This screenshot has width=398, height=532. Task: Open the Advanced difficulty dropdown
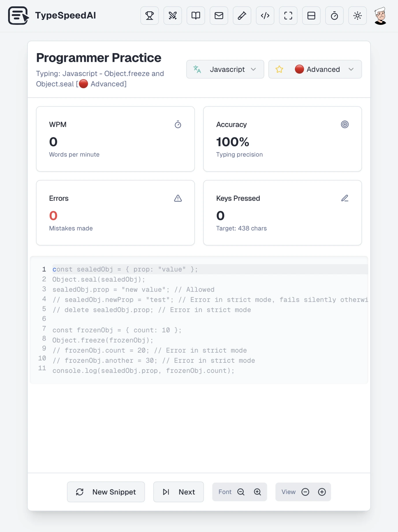tap(323, 69)
